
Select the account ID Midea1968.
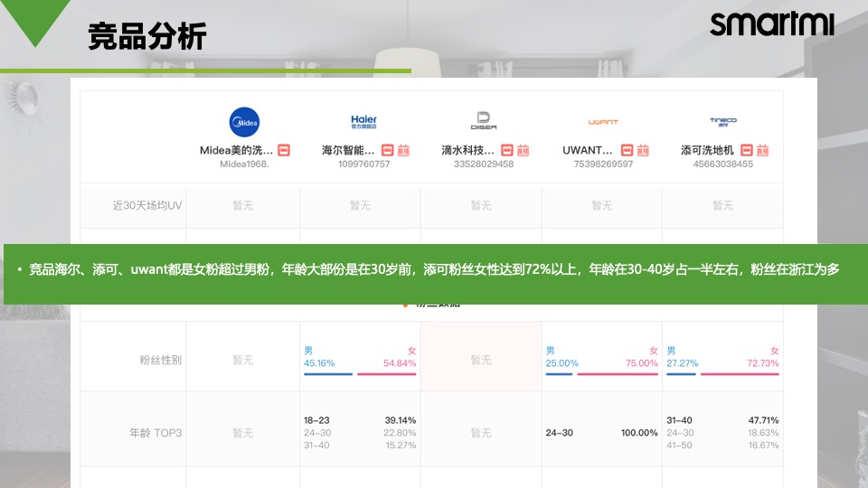pos(244,164)
